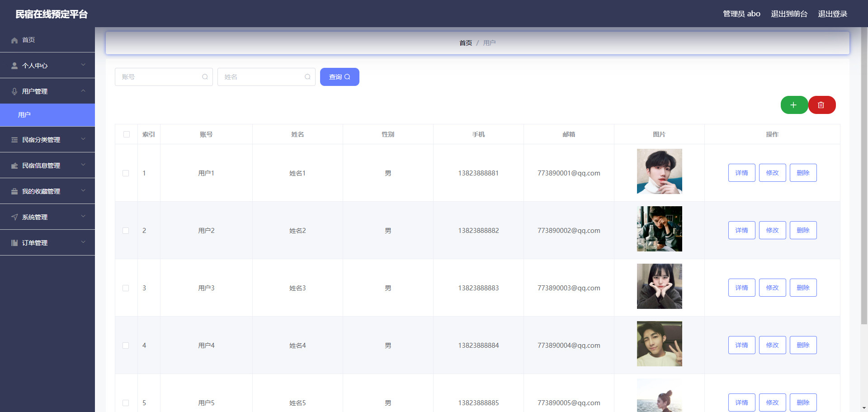
Task: Click 删除 for 用户3
Action: pyautogui.click(x=803, y=288)
